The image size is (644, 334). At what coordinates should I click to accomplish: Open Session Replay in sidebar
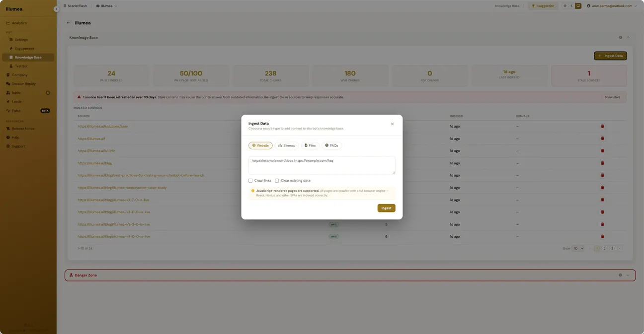pyautogui.click(x=28, y=84)
